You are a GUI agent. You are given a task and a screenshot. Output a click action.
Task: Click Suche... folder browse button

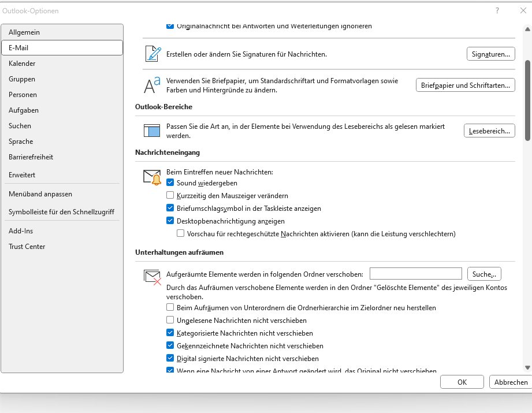(484, 274)
